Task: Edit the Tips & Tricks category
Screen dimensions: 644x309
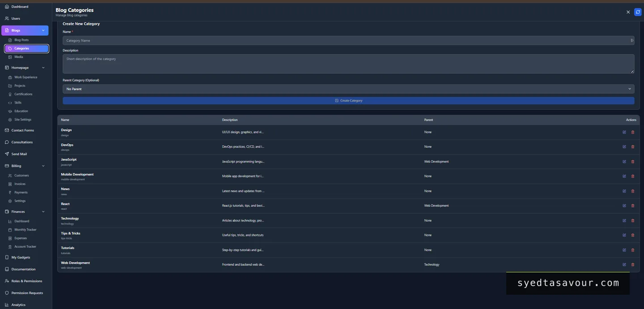Action: coord(624,235)
